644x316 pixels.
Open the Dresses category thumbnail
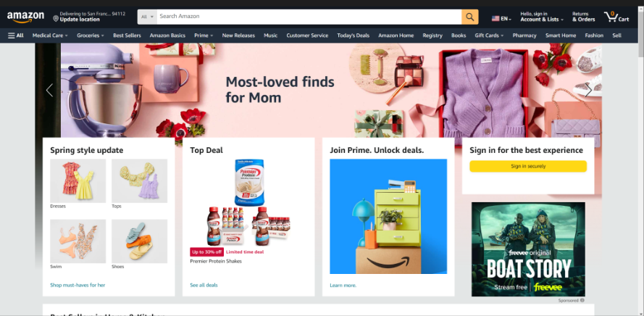click(x=78, y=180)
